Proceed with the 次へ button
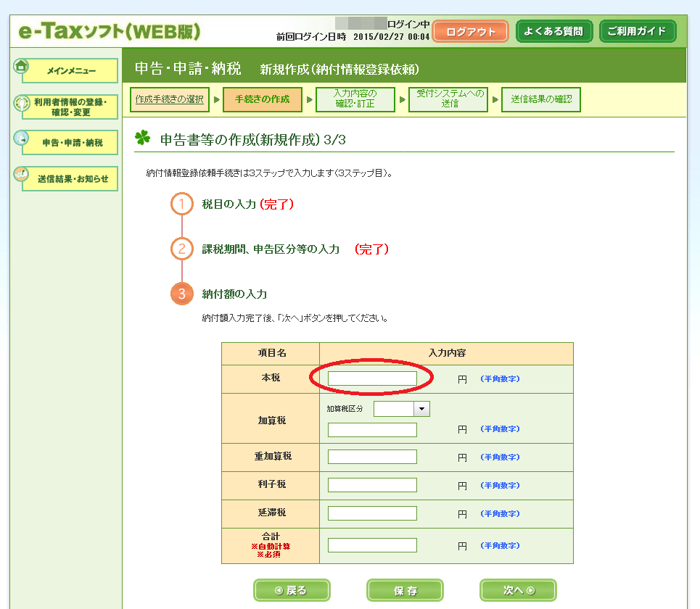This screenshot has height=609, width=700. click(518, 590)
